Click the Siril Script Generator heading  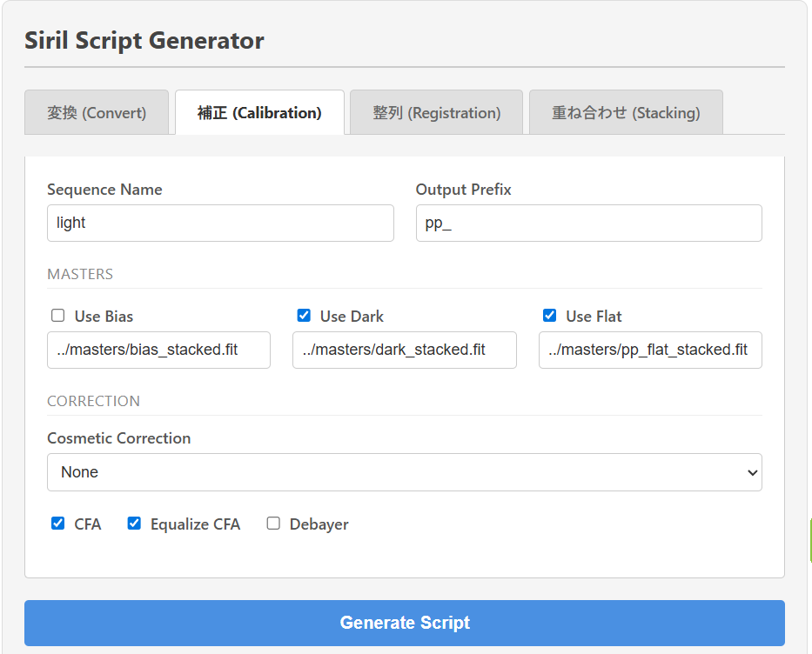point(144,40)
